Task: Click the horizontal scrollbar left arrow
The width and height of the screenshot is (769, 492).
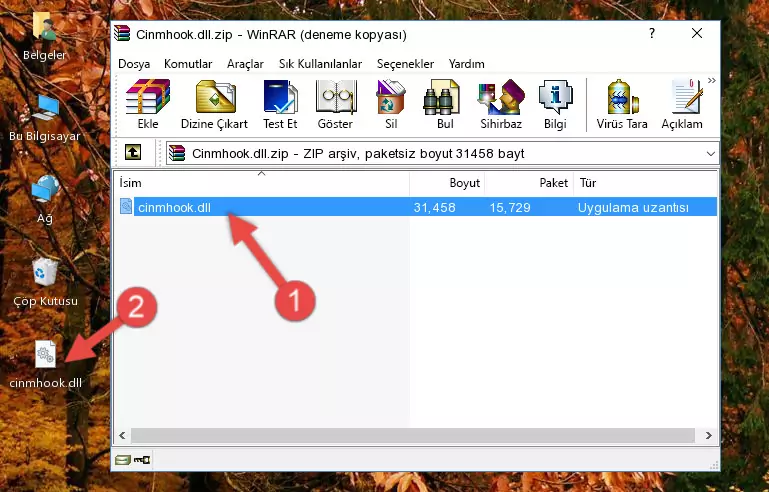Action: (x=122, y=435)
